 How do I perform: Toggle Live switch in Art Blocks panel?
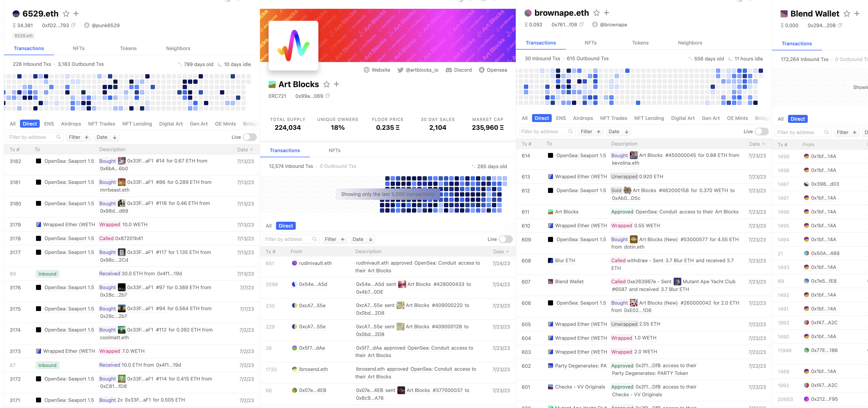(x=506, y=239)
